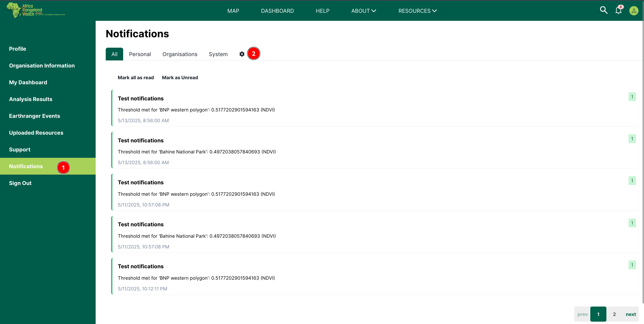Click current page 1 button
644x324 pixels.
point(598,314)
